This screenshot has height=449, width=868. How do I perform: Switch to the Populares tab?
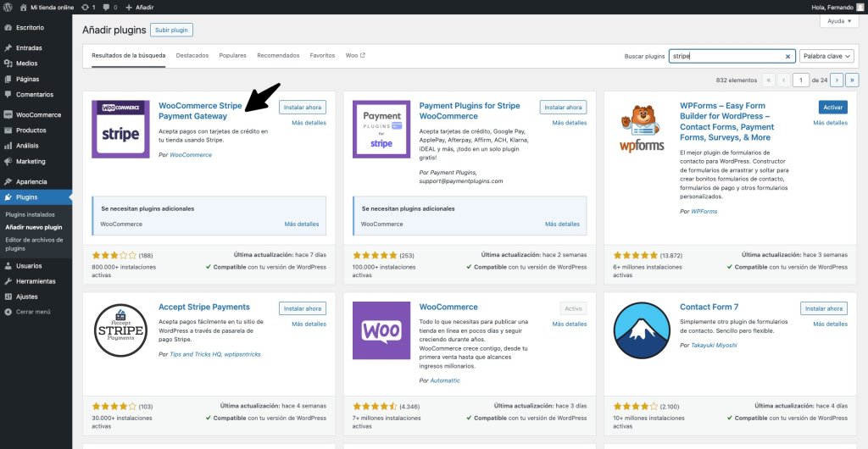coord(232,55)
